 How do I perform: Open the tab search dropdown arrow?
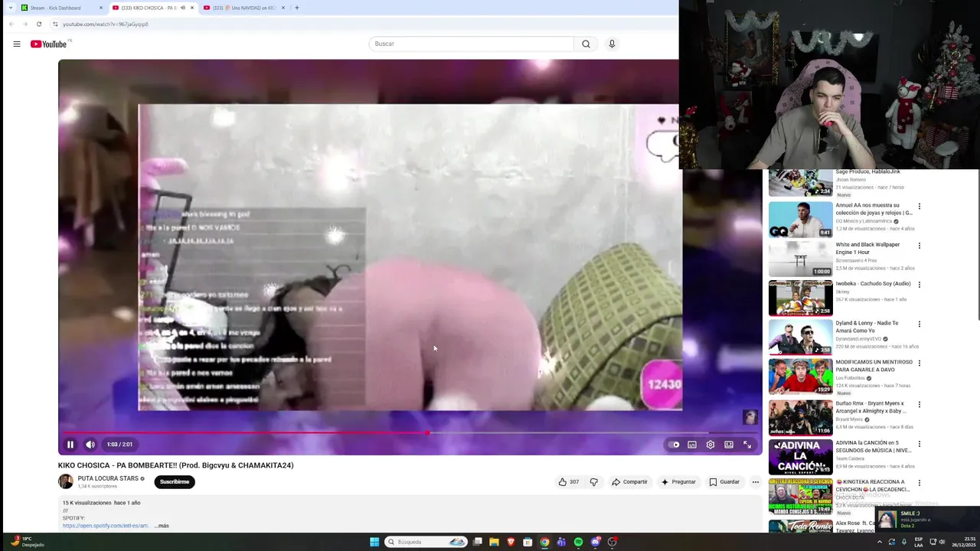pyautogui.click(x=10, y=8)
